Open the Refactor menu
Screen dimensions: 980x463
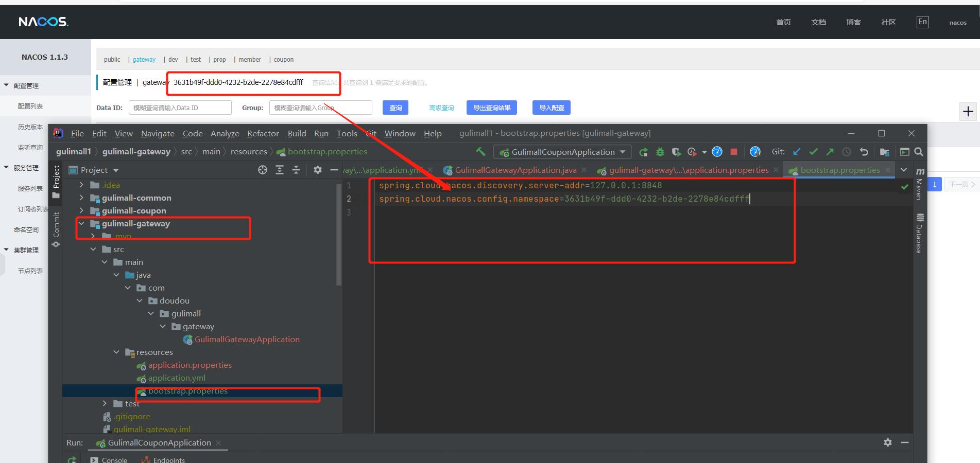[263, 133]
